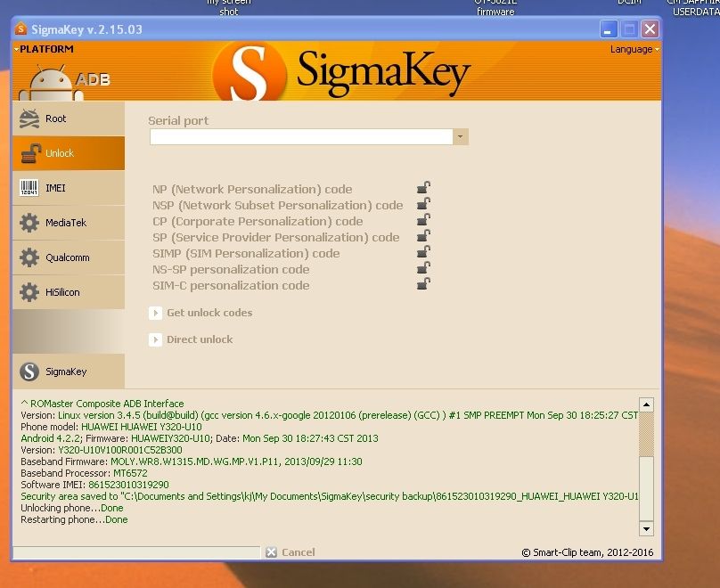The height and width of the screenshot is (588, 720).
Task: Open the Serial port dropdown arrow
Action: pos(460,137)
